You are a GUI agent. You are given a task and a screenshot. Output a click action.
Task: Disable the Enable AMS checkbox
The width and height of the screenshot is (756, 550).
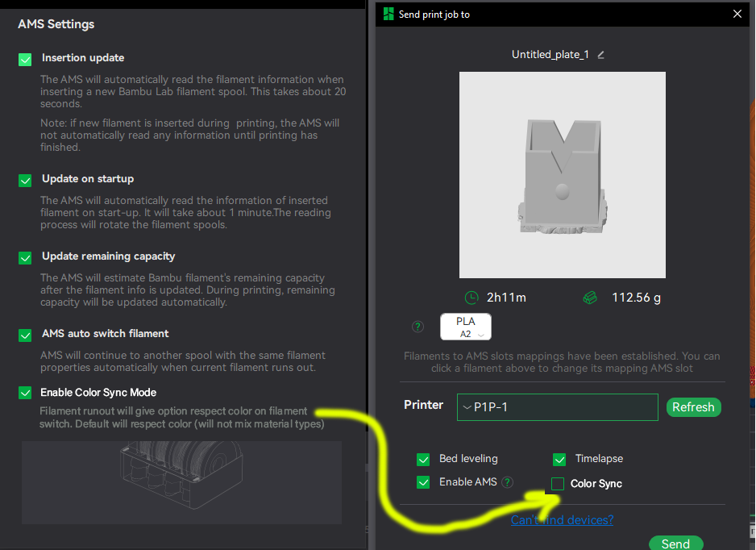(x=423, y=482)
